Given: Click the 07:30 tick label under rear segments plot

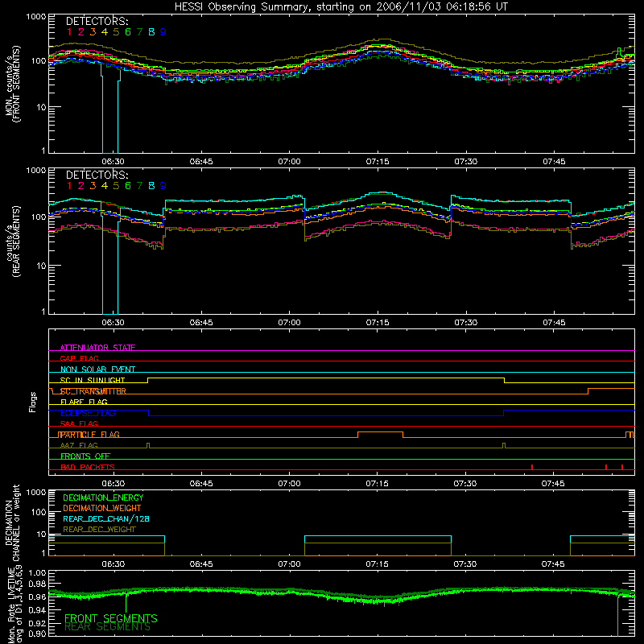Looking at the screenshot, I should click(x=466, y=323).
